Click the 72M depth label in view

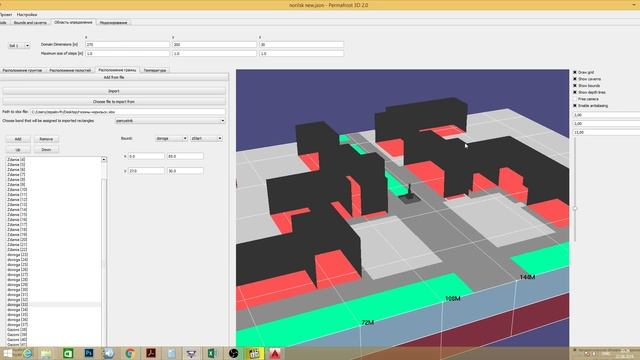pos(368,322)
